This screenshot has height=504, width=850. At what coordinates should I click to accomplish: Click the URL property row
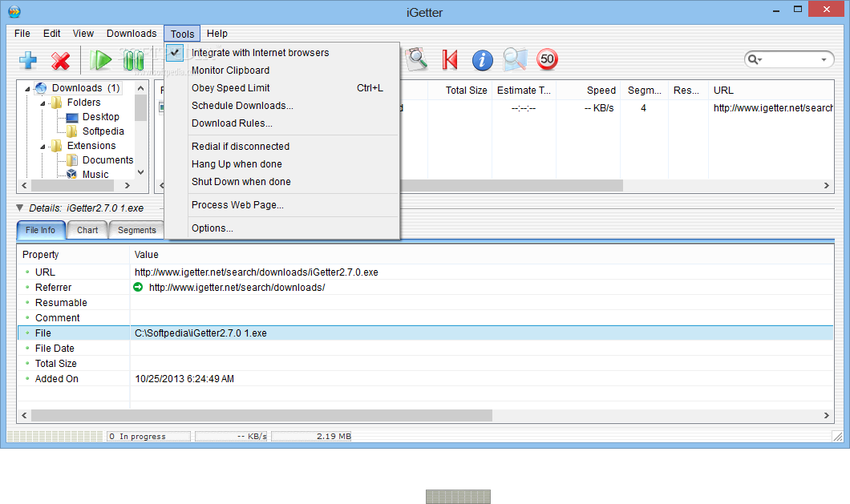point(426,272)
